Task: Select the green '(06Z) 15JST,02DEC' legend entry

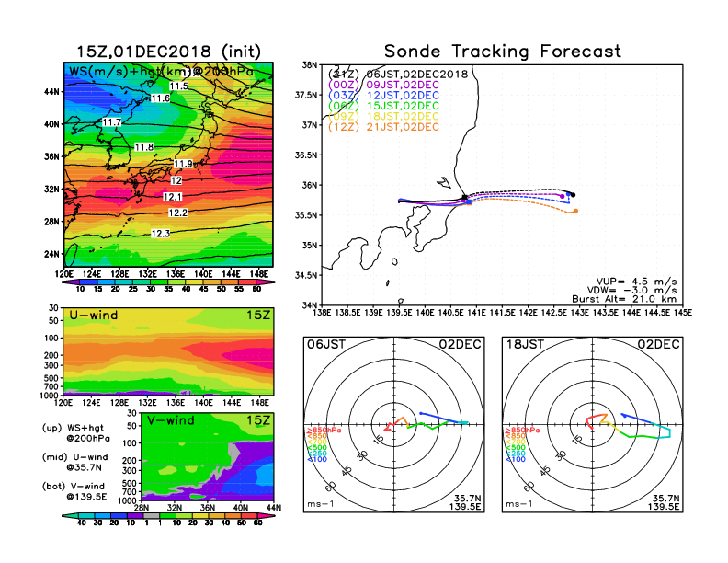Action: (383, 106)
